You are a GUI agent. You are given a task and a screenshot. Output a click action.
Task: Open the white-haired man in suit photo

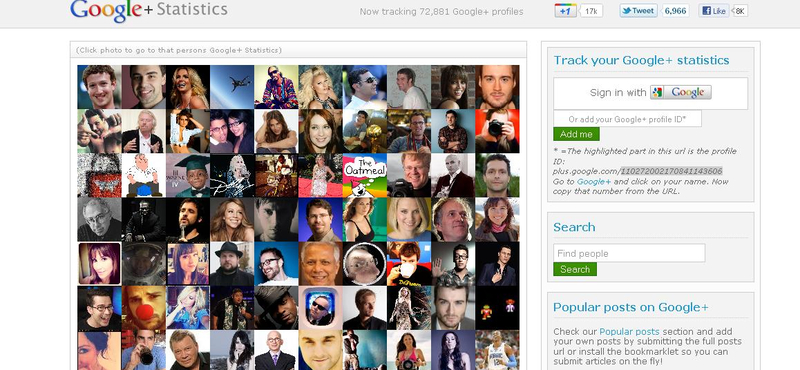[x=143, y=131]
